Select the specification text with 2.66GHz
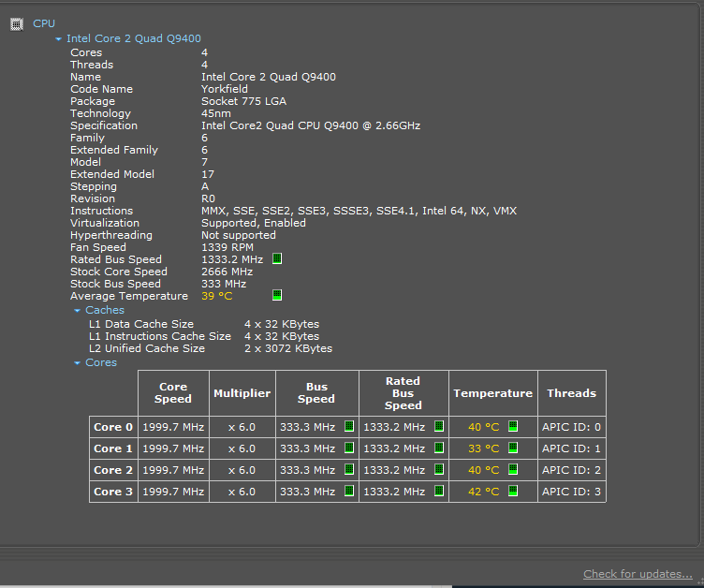 tap(311, 125)
